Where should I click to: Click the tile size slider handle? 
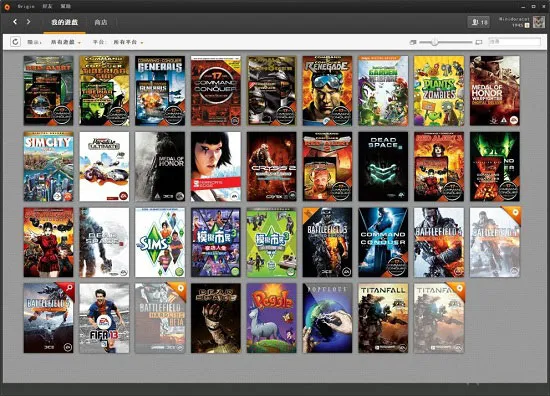pyautogui.click(x=434, y=42)
